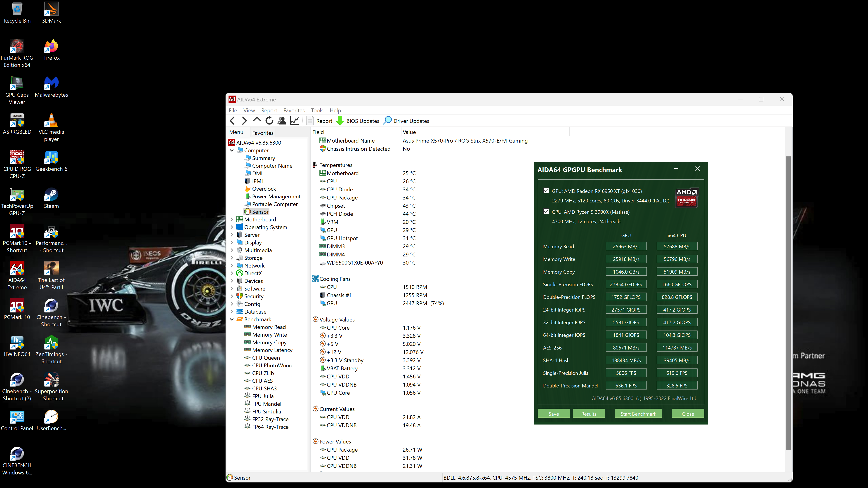
Task: Click the Forward navigation arrow in toolbar
Action: tap(245, 121)
